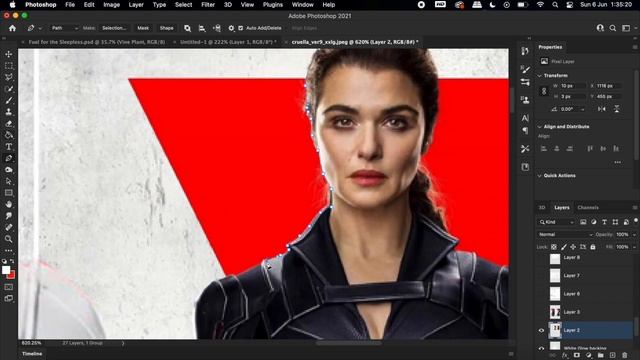Click the Shape button
Viewport: 640px width, 360px height.
pyautogui.click(x=167, y=28)
